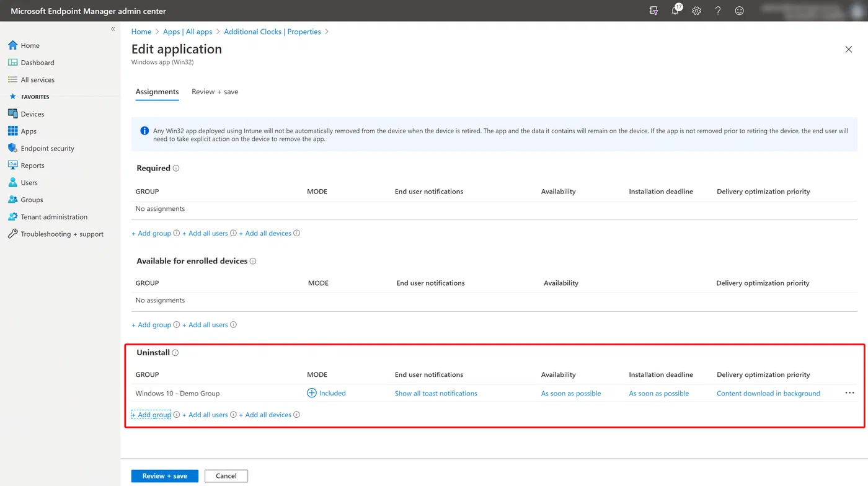Click info icon next to Required heading

(176, 168)
